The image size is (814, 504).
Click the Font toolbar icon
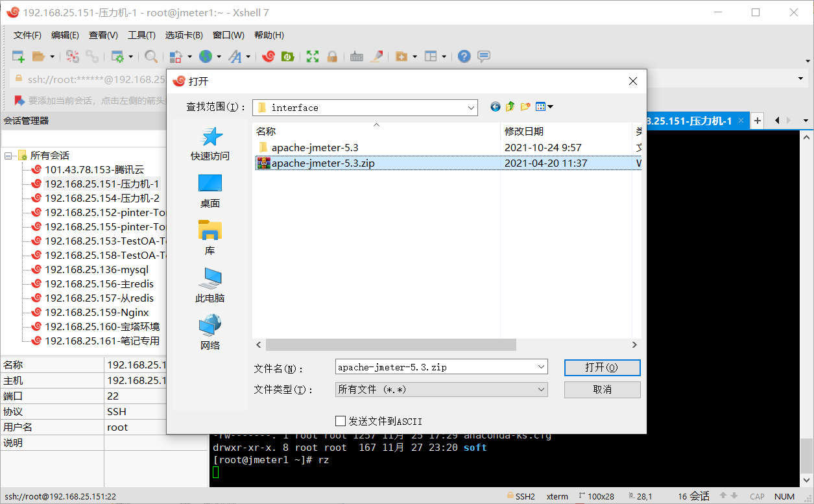pyautogui.click(x=235, y=56)
